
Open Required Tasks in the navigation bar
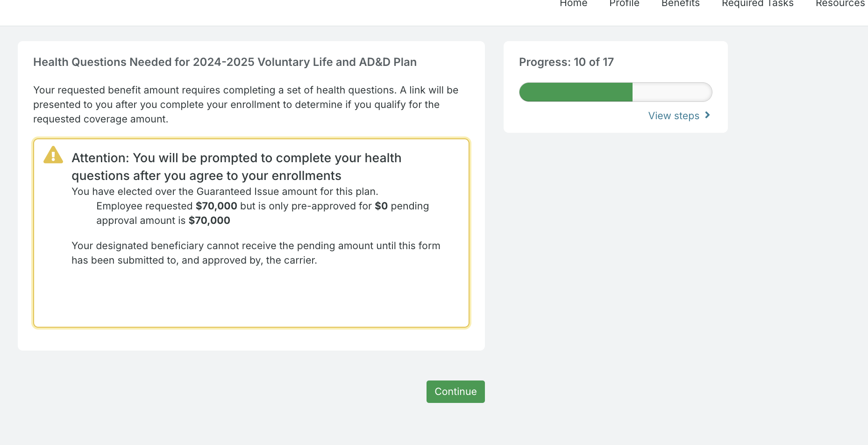tap(757, 4)
